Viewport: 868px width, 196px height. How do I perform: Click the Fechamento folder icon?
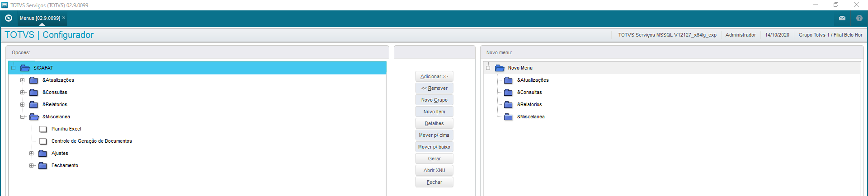[43, 165]
